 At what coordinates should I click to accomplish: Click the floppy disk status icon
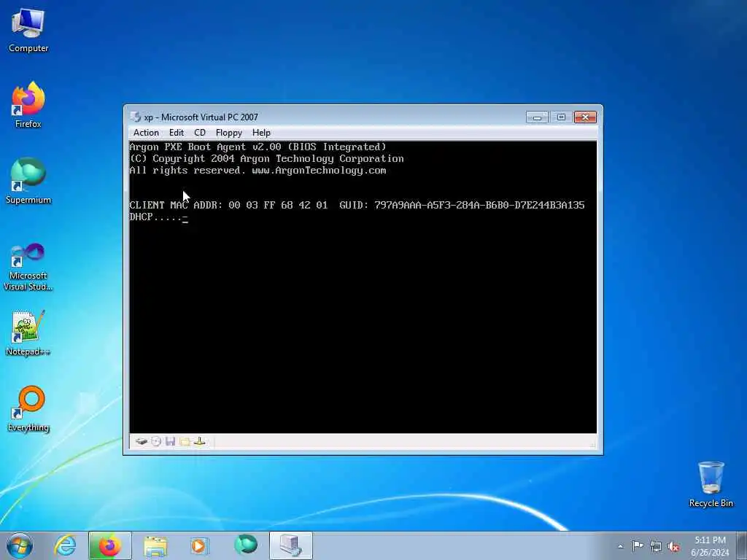click(170, 441)
